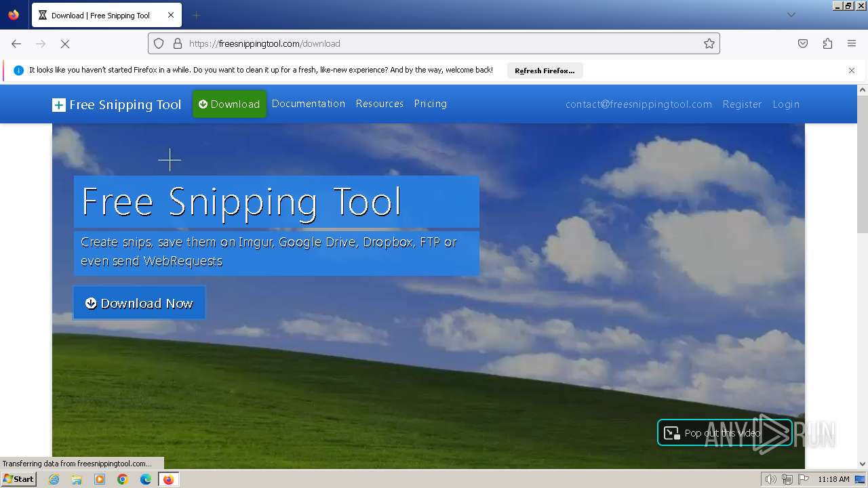Screen dimensions: 868x488
Task: Restore the browser window size
Action: pos(848,5)
